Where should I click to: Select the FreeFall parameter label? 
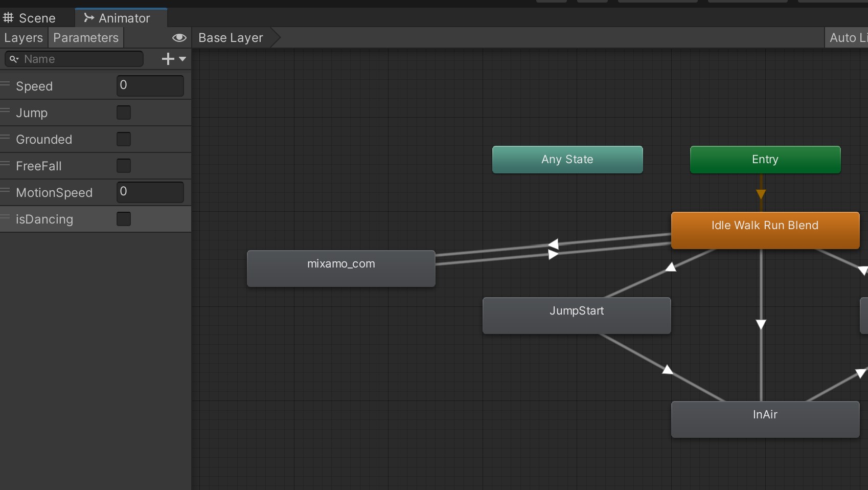(39, 166)
